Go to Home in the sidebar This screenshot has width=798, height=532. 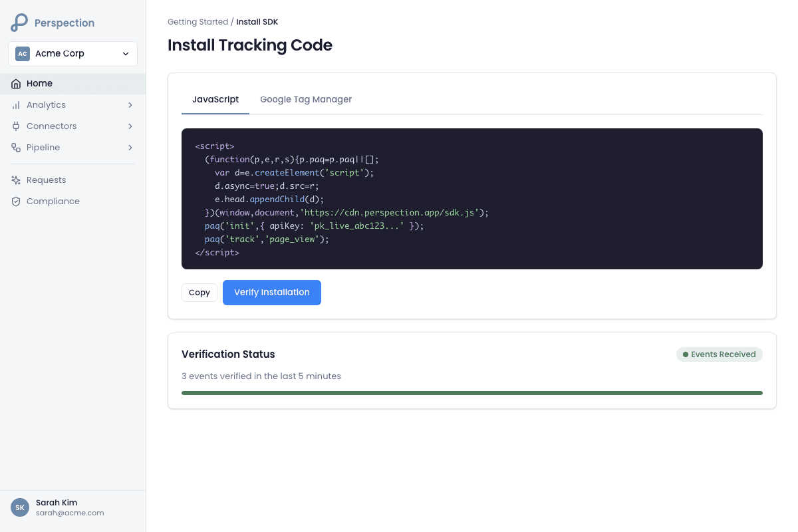click(72, 84)
